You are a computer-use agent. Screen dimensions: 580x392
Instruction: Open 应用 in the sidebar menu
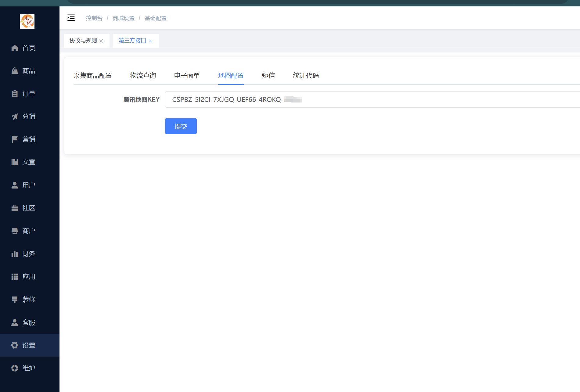point(30,277)
